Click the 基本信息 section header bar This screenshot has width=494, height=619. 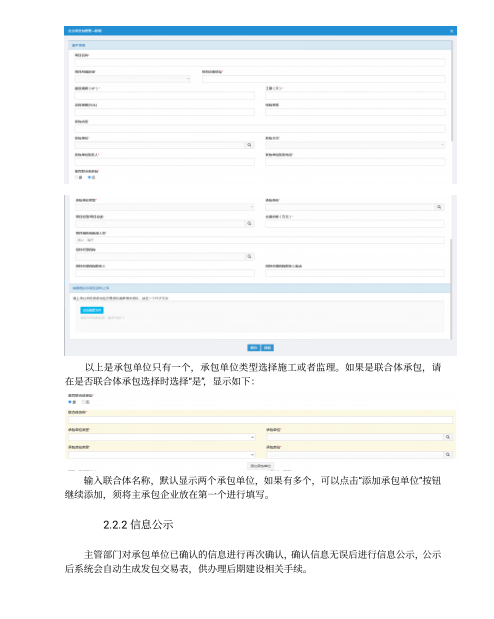pyautogui.click(x=261, y=45)
